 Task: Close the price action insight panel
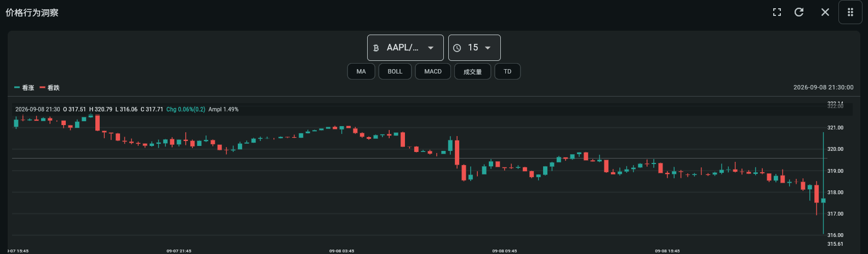click(825, 12)
